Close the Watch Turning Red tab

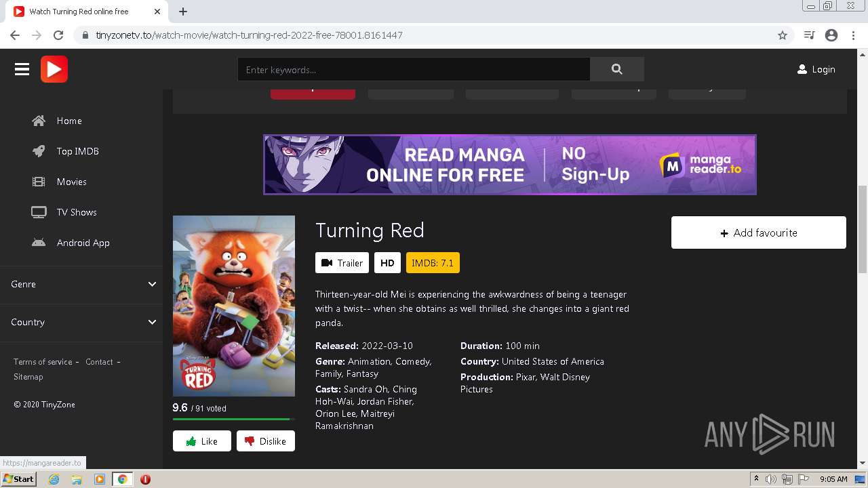157,12
